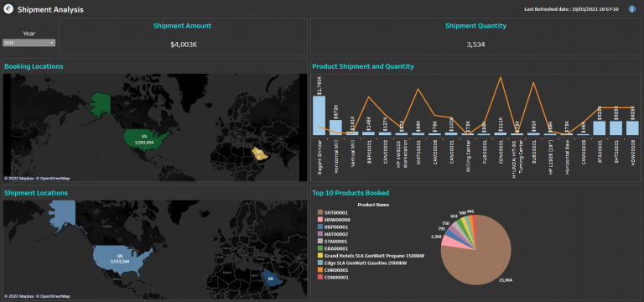Image resolution: width=644 pixels, height=302 pixels.
Task: Click the 21,064 pie label
Action: coord(506,280)
